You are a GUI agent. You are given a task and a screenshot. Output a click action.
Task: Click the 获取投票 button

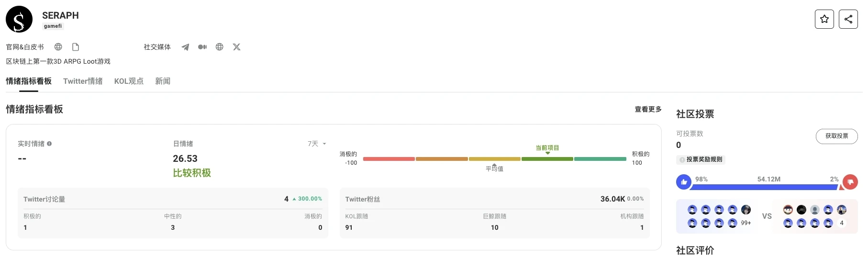(836, 136)
